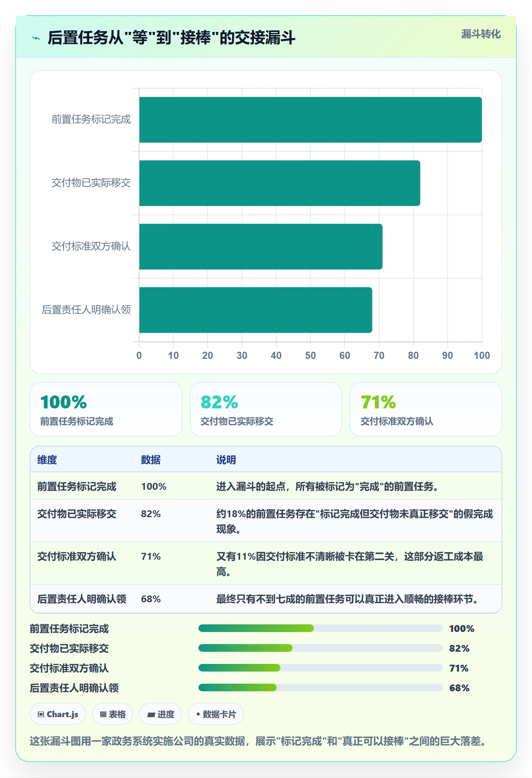This screenshot has height=778, width=532.
Task: Open the 71% stat card
Action: 426,409
